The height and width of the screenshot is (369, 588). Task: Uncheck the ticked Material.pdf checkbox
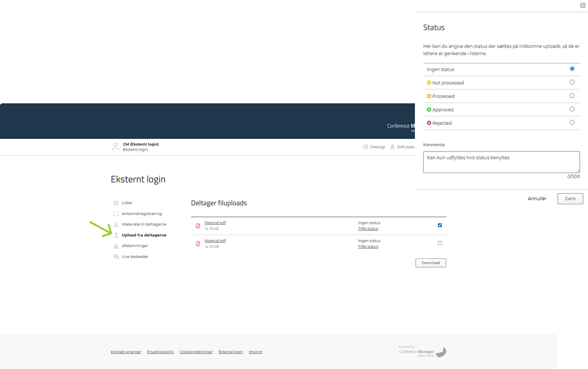click(440, 225)
